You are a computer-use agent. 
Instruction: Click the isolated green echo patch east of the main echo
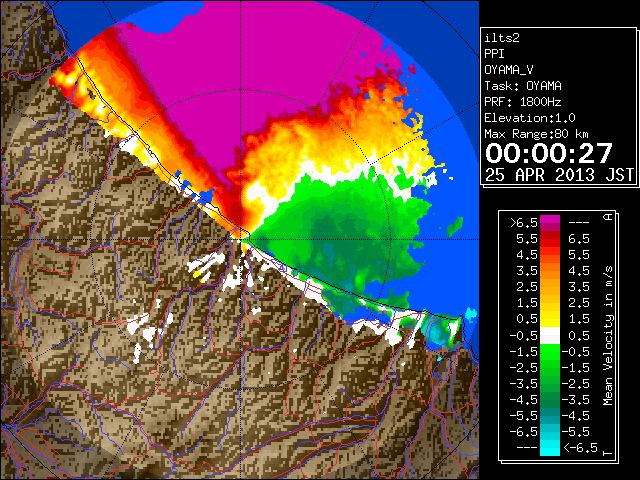455,227
